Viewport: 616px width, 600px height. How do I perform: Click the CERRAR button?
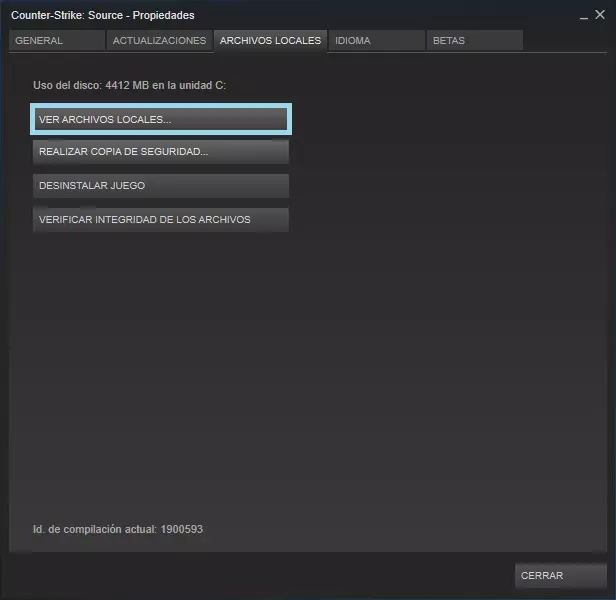tap(561, 576)
